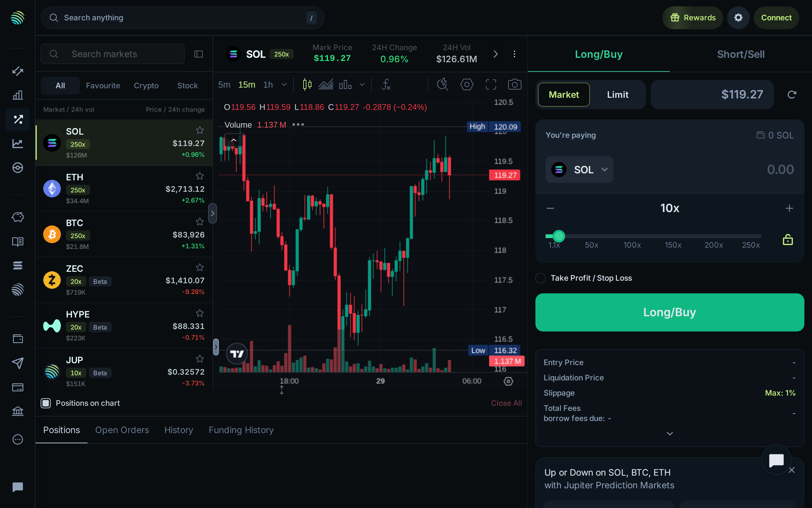Click the green Long/Buy submit button
The image size is (812, 508).
669,312
